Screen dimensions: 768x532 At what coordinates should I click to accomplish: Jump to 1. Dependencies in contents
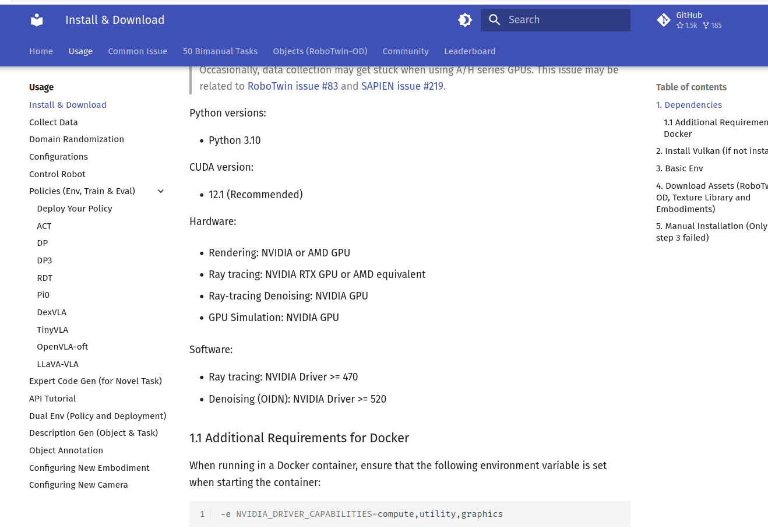(x=689, y=105)
